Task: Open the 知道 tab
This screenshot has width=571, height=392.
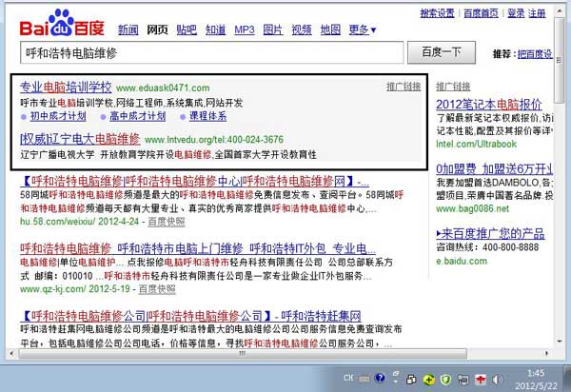Action: point(216,29)
